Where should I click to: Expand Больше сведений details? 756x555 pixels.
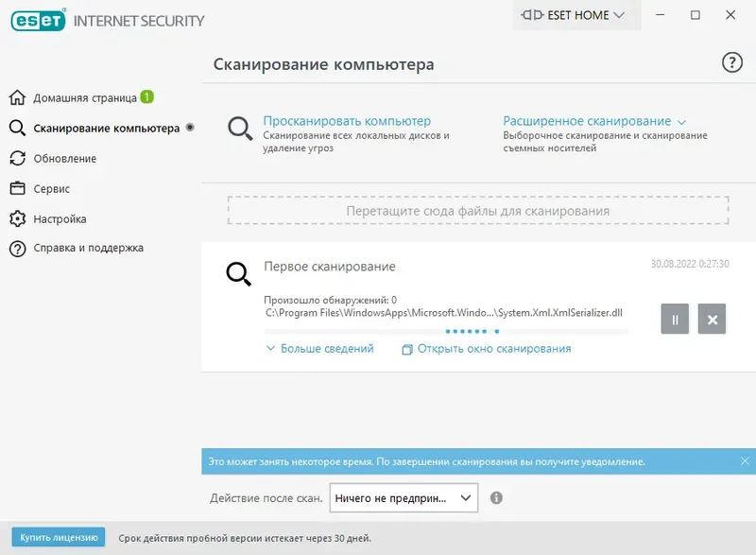[319, 348]
